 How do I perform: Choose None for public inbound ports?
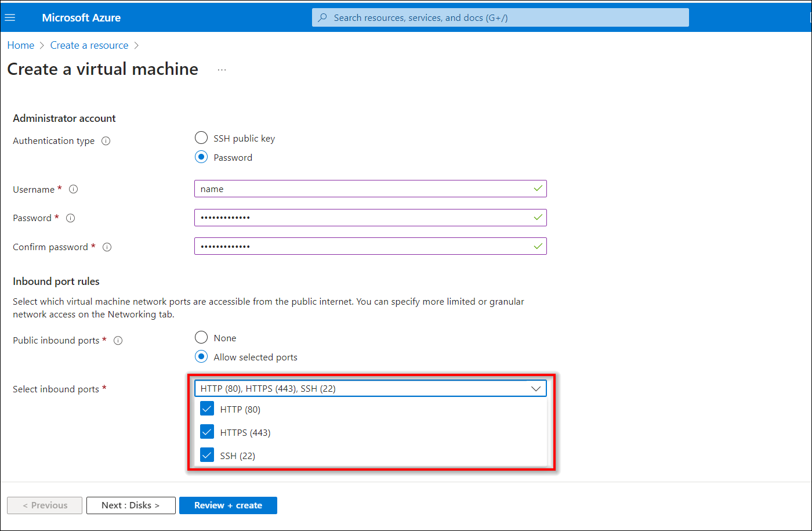coord(201,338)
